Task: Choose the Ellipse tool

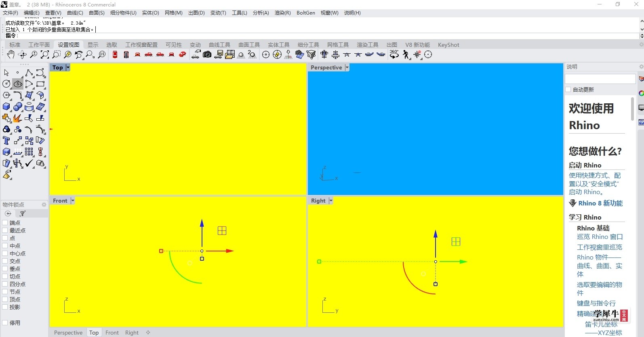Action: point(18,84)
